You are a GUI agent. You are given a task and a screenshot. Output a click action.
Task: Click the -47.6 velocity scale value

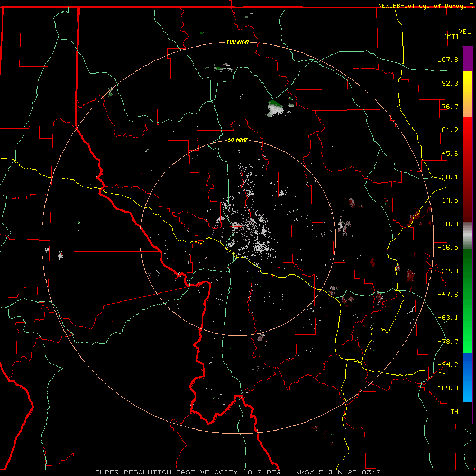(x=448, y=295)
